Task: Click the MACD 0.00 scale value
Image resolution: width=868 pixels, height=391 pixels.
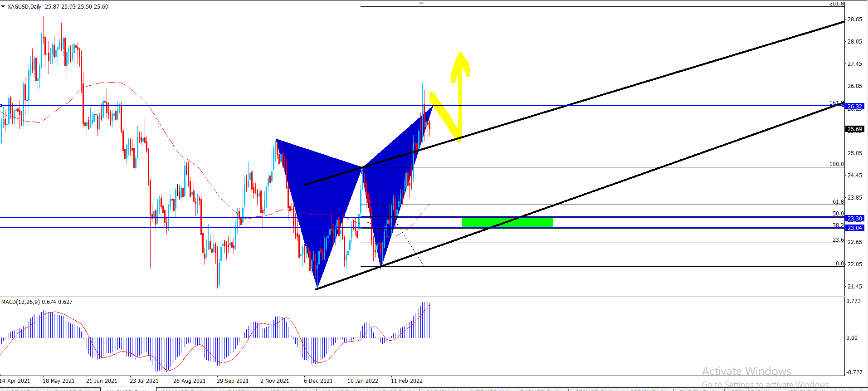Action: (x=852, y=338)
